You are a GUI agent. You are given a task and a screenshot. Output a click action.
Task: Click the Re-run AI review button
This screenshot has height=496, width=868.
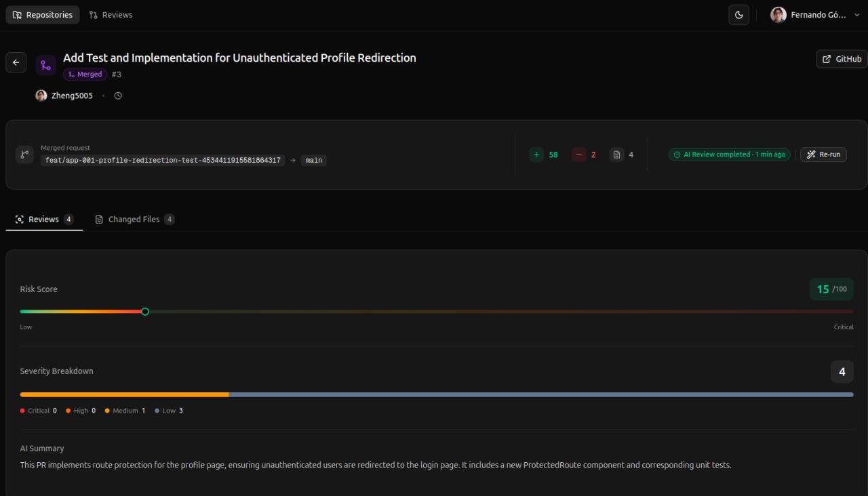coord(823,154)
